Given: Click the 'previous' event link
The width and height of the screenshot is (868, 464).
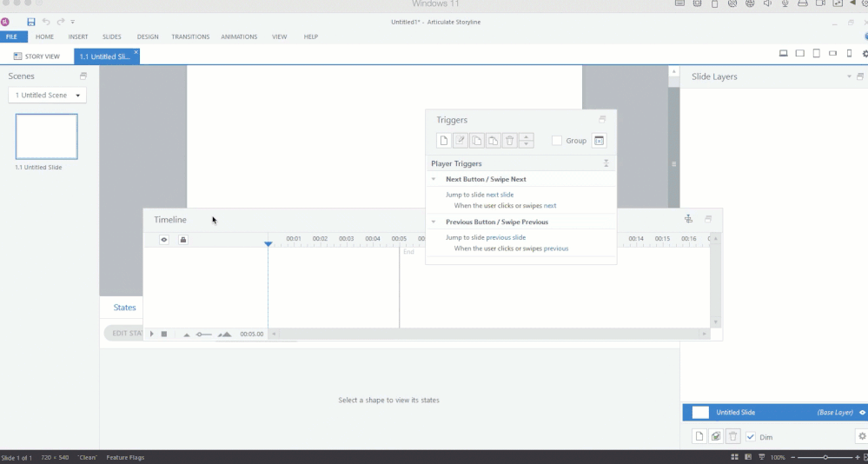Looking at the screenshot, I should (556, 249).
